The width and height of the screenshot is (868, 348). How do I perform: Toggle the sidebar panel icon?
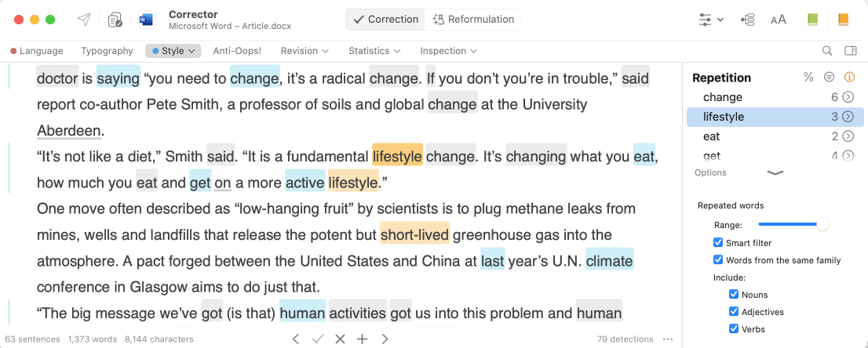850,51
